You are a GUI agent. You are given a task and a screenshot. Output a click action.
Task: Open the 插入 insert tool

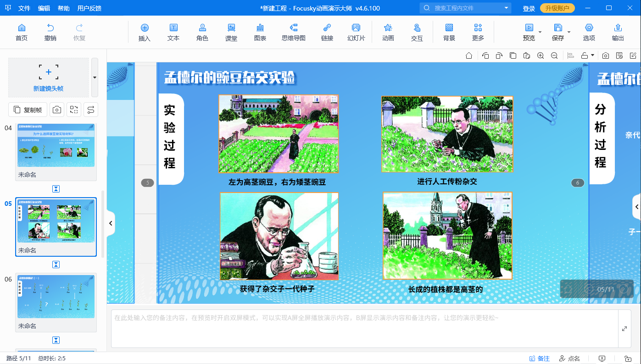coord(145,33)
